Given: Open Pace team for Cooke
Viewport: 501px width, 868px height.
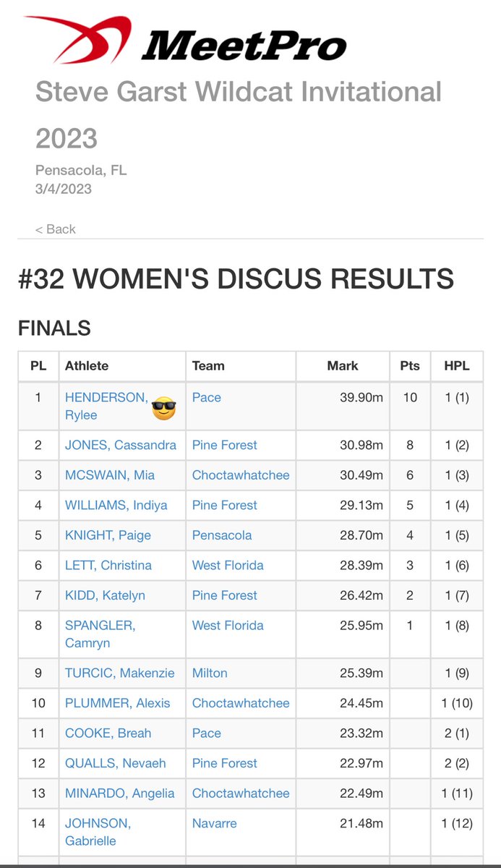Looking at the screenshot, I should pyautogui.click(x=207, y=733).
